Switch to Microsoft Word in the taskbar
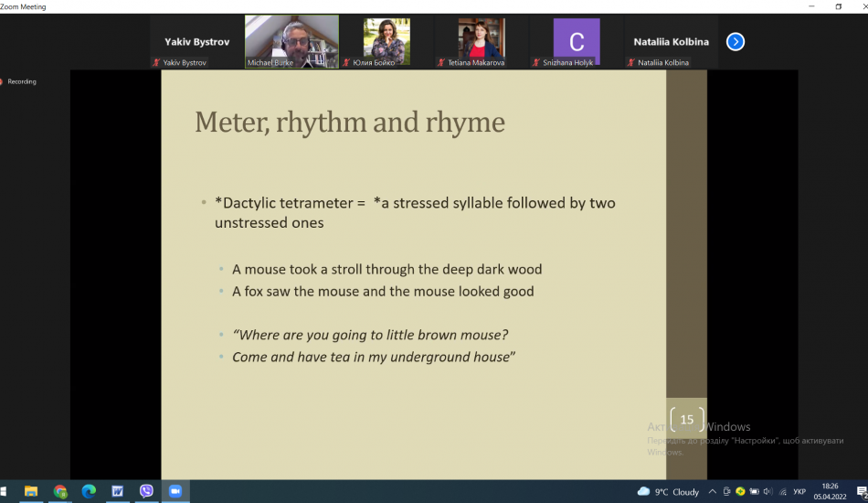This screenshot has height=503, width=868. click(x=117, y=491)
